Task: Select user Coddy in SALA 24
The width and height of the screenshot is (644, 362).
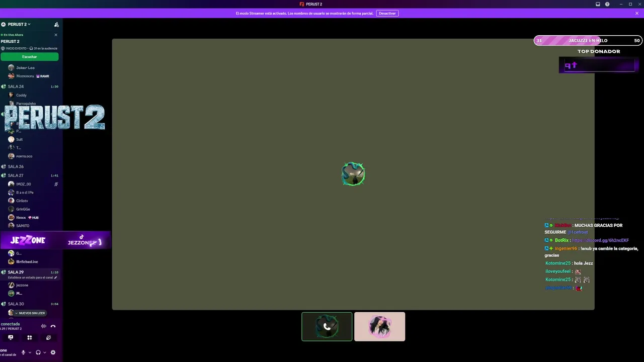Action: pyautogui.click(x=21, y=95)
